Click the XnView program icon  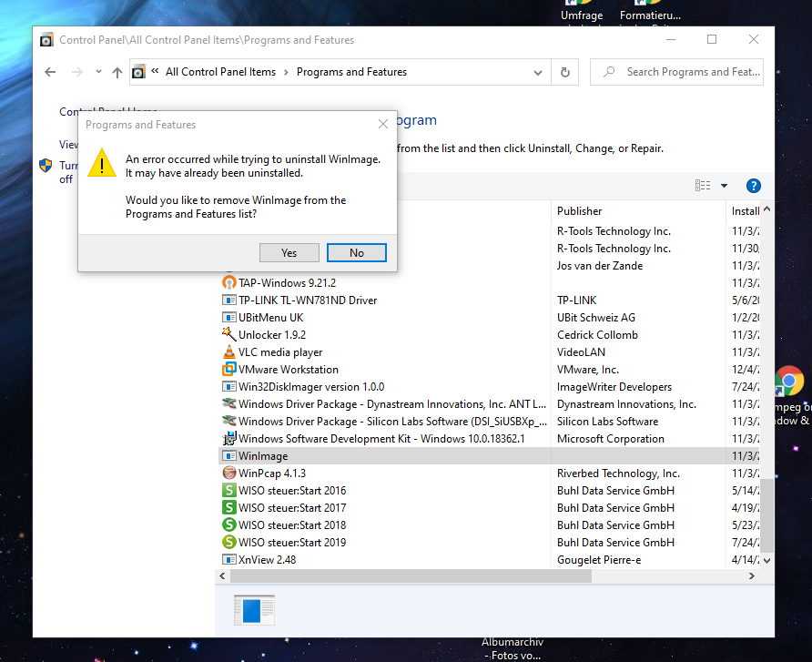(x=228, y=560)
